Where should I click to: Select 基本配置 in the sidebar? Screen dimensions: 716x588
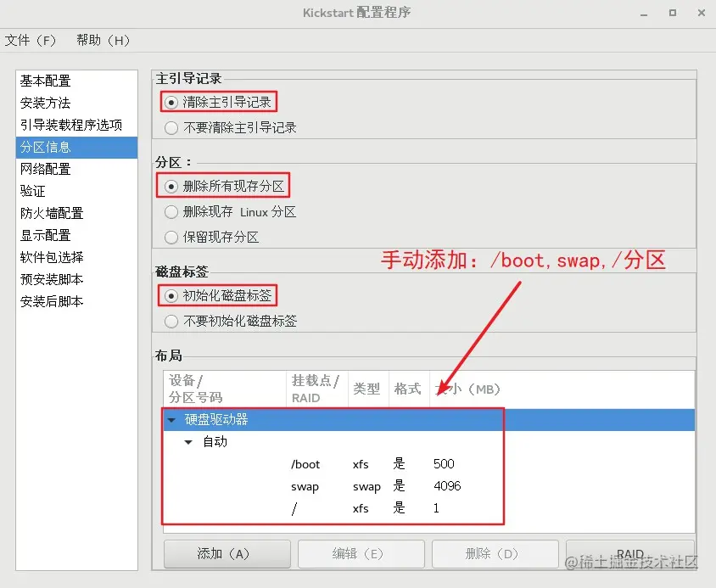76,81
